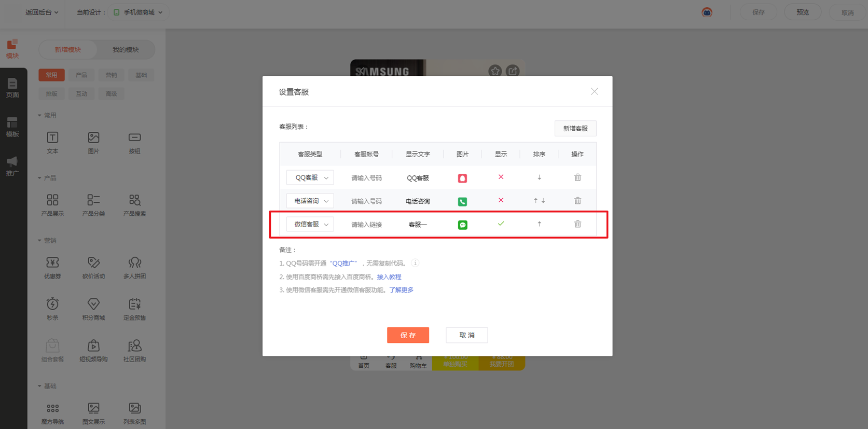Image resolution: width=868 pixels, height=429 pixels.
Task: Toggle display status for the QQ客服 row
Action: 501,177
